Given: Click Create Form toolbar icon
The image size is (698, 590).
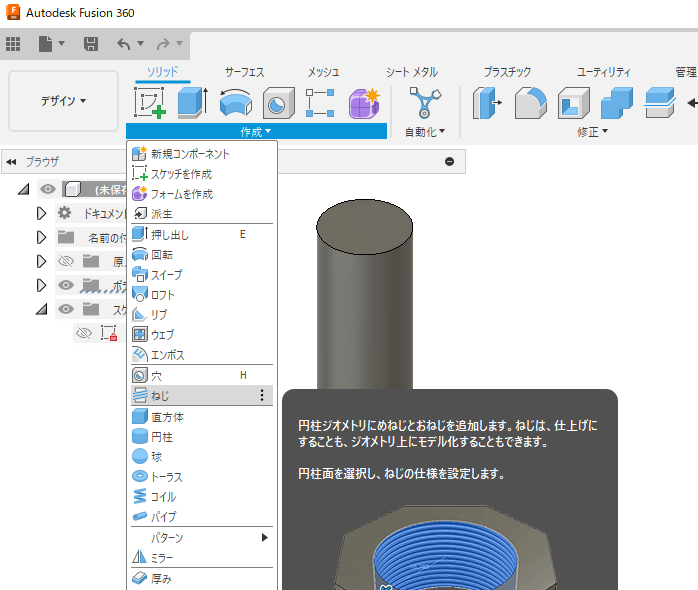Looking at the screenshot, I should point(364,103).
